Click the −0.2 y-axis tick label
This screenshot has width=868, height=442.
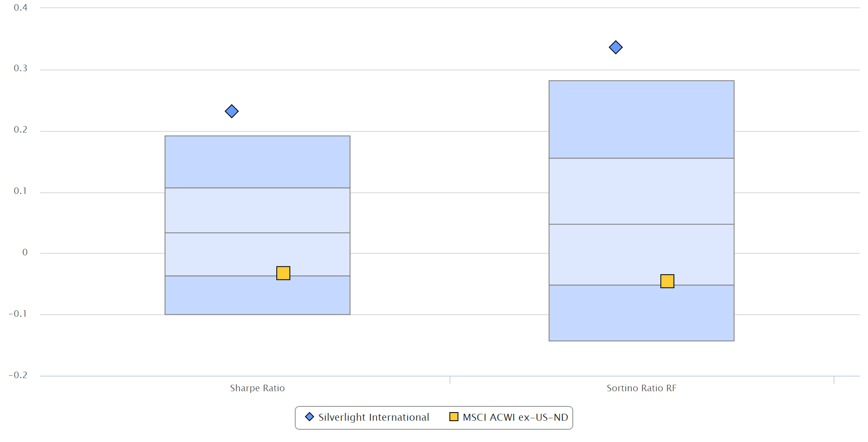(x=18, y=375)
